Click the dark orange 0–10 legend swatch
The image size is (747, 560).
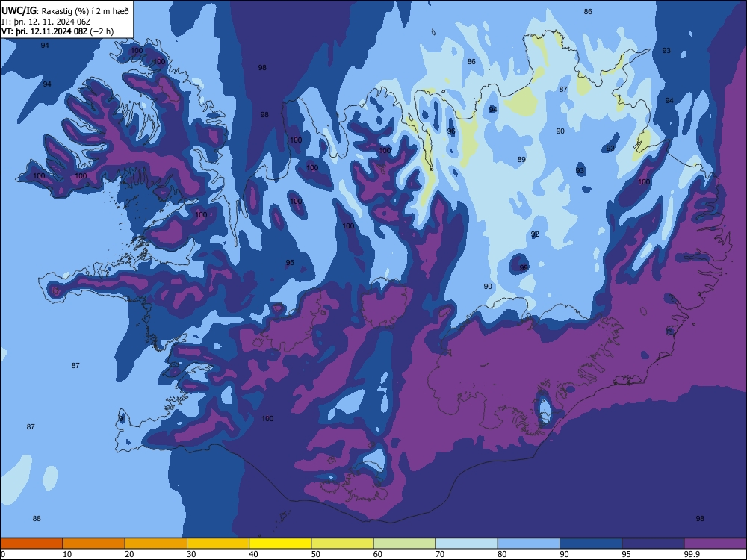(x=31, y=544)
